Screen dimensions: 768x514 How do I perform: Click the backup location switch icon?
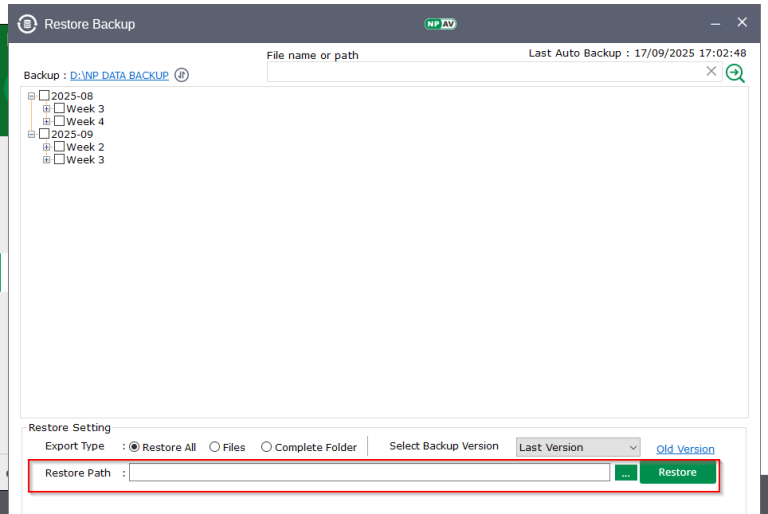coord(182,75)
